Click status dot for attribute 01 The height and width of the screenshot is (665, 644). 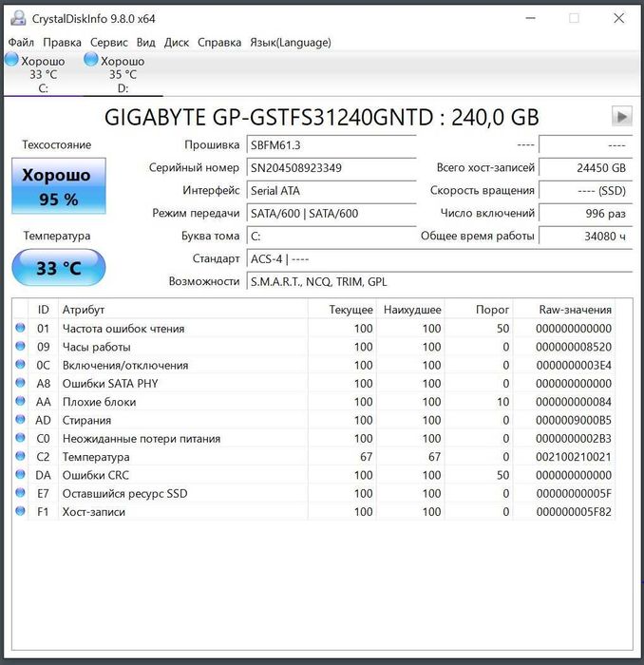20,328
